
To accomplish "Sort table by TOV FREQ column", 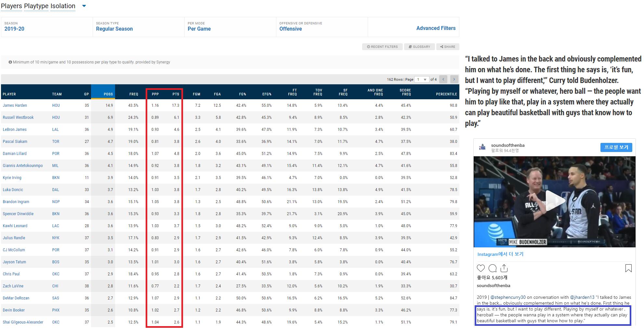I will point(318,92).
